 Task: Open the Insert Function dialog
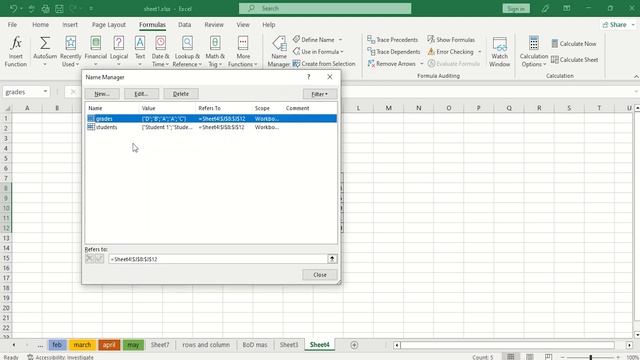pos(16,51)
